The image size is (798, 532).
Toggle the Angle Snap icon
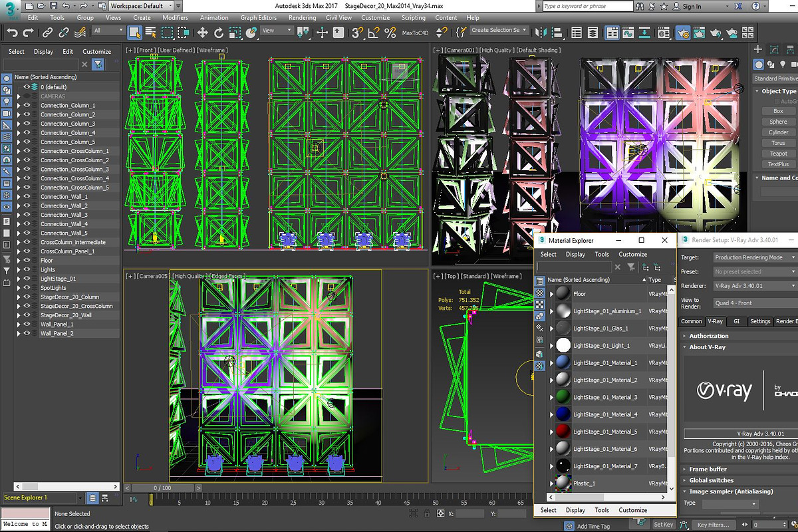pos(374,32)
